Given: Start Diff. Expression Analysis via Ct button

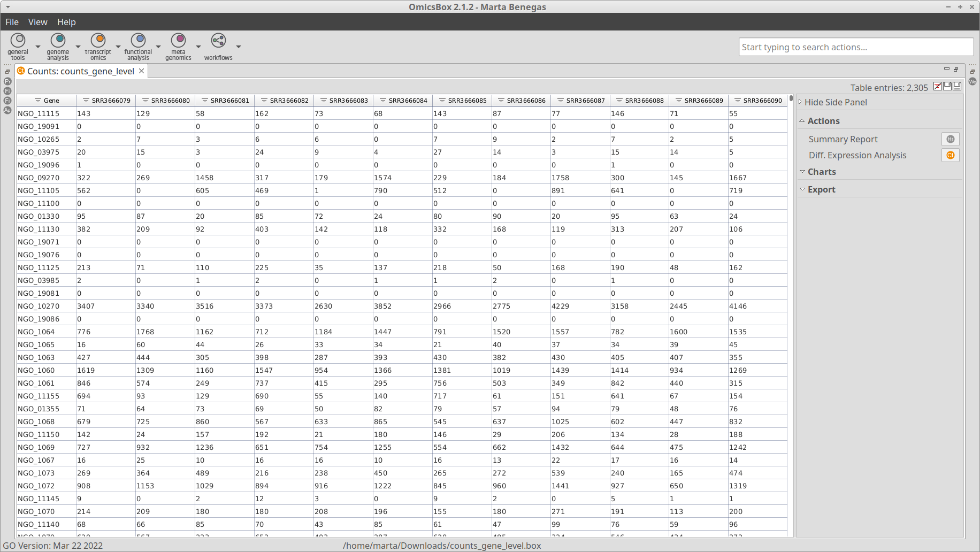Looking at the screenshot, I should (950, 155).
